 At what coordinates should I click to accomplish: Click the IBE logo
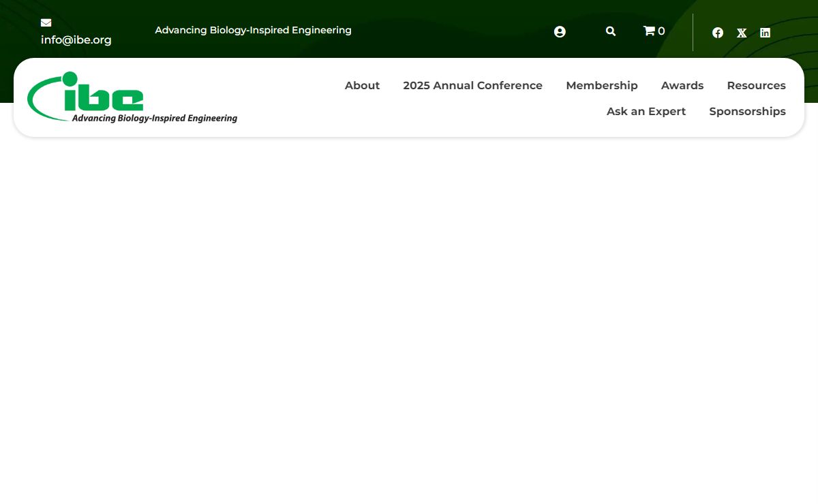pyautogui.click(x=132, y=97)
